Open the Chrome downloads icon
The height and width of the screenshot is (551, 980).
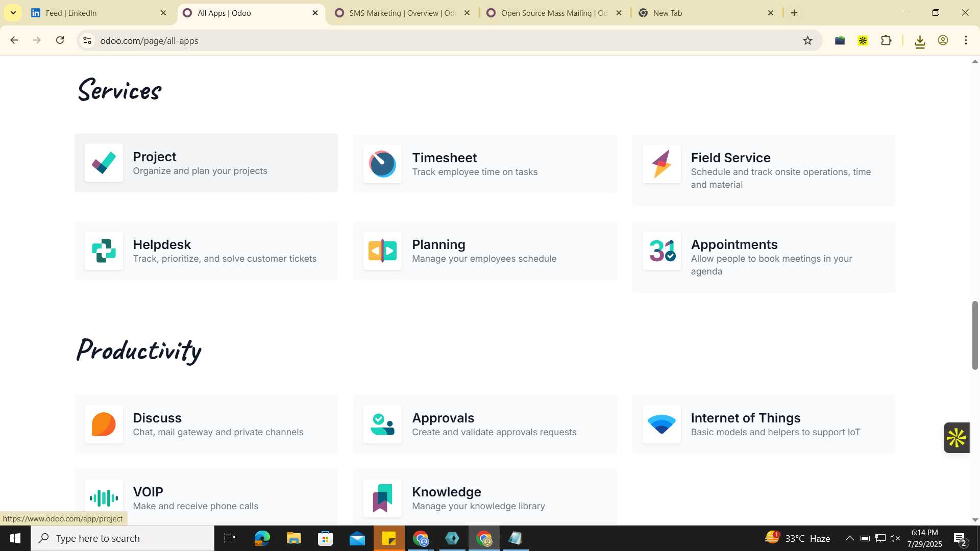920,41
